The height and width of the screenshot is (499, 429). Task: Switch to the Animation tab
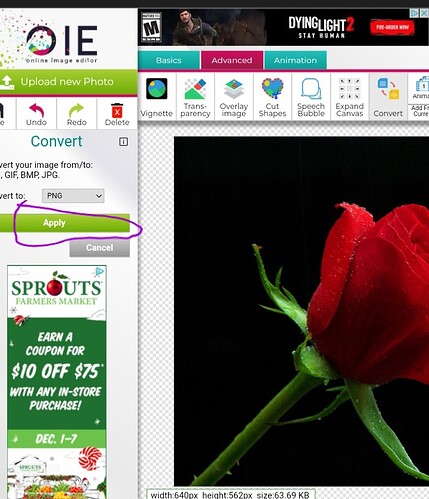tap(295, 60)
